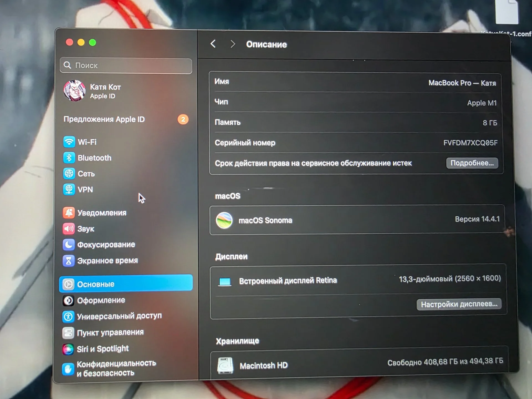Click the Встроенный дисплей Retina label
The image size is (532, 399).
[288, 281]
